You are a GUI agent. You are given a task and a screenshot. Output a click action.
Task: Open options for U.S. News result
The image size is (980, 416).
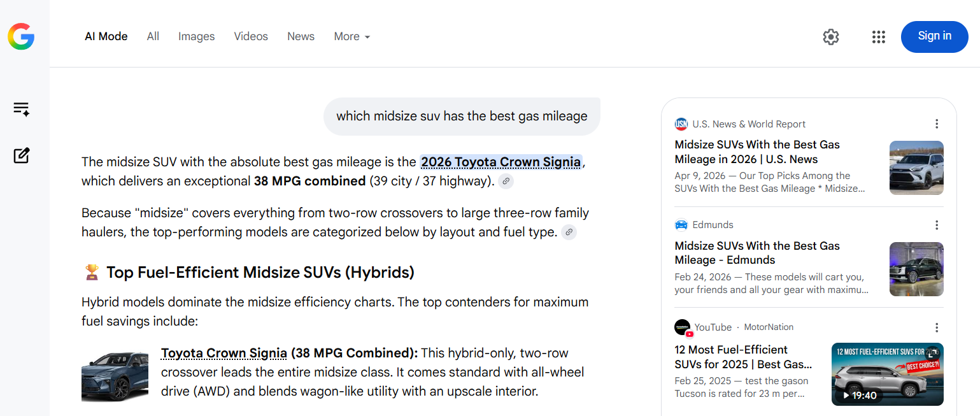click(x=937, y=124)
